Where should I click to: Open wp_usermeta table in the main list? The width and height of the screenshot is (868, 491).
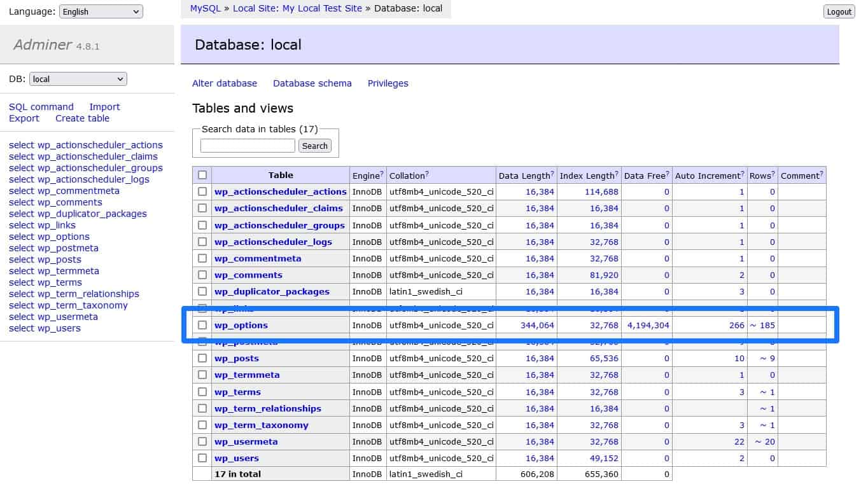[x=246, y=441]
